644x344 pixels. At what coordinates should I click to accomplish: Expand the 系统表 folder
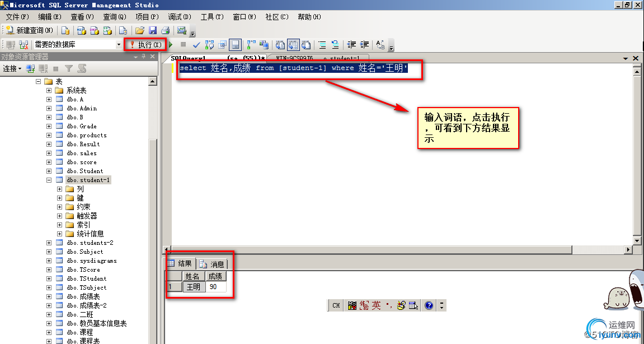pos(49,91)
